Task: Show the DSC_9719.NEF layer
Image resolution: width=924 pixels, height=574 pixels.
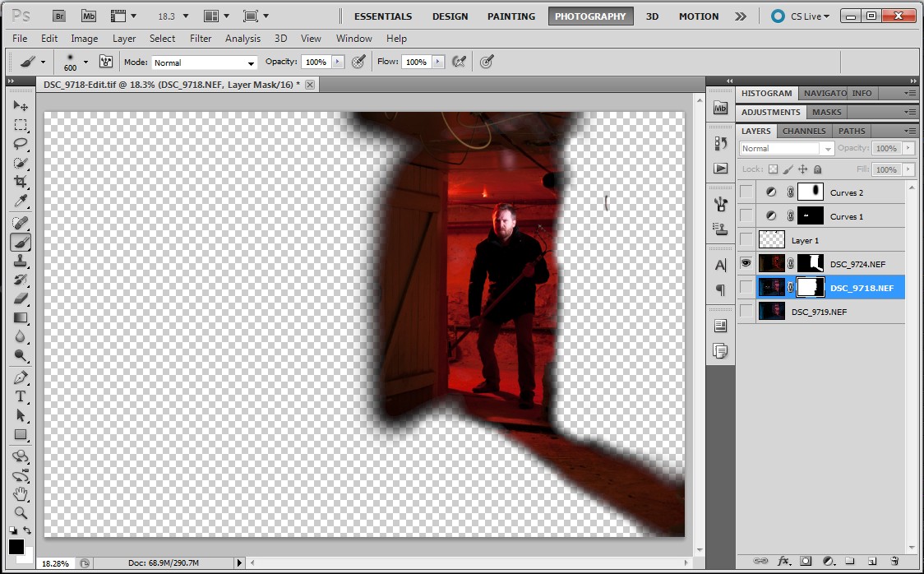Action: point(746,311)
